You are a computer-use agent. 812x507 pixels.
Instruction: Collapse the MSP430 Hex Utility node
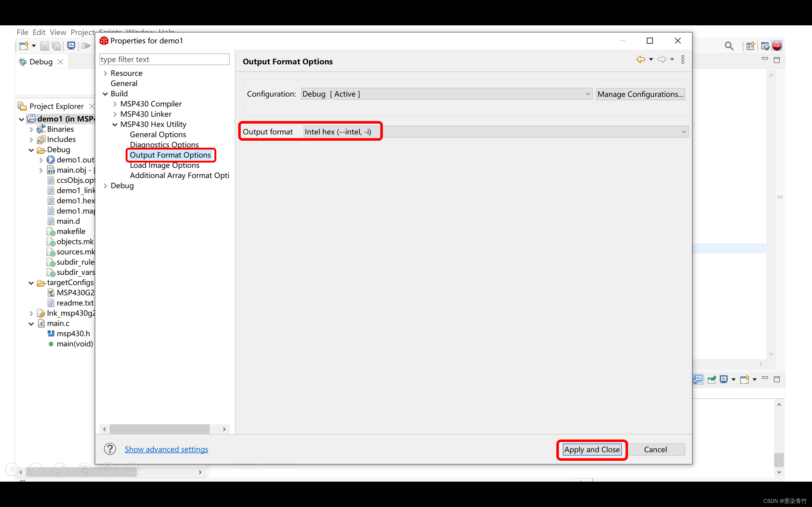coord(115,125)
